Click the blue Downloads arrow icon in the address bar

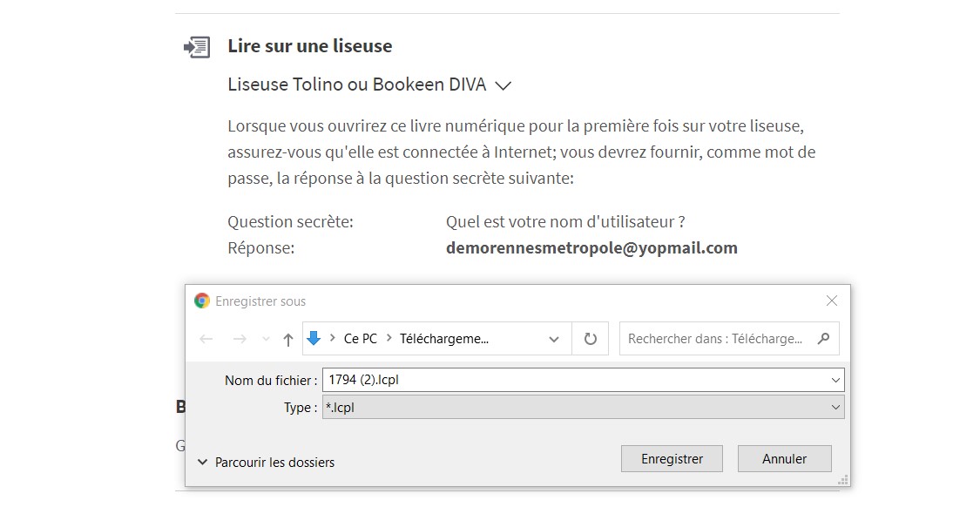pos(314,338)
